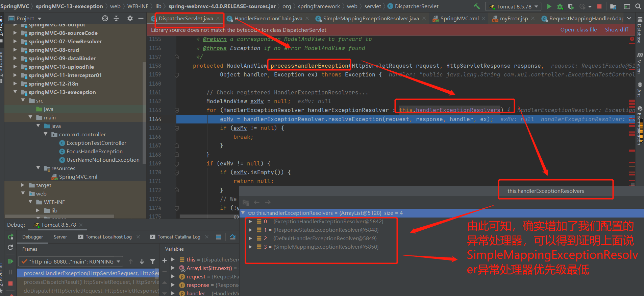Select UserNameNoFoundException class file
This screenshot has width=644, height=296.
pyautogui.click(x=103, y=160)
